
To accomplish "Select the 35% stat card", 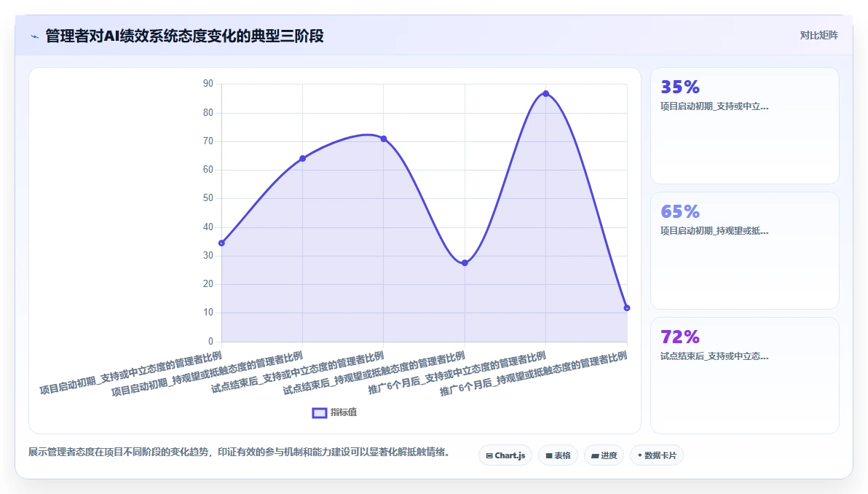I will click(x=744, y=126).
